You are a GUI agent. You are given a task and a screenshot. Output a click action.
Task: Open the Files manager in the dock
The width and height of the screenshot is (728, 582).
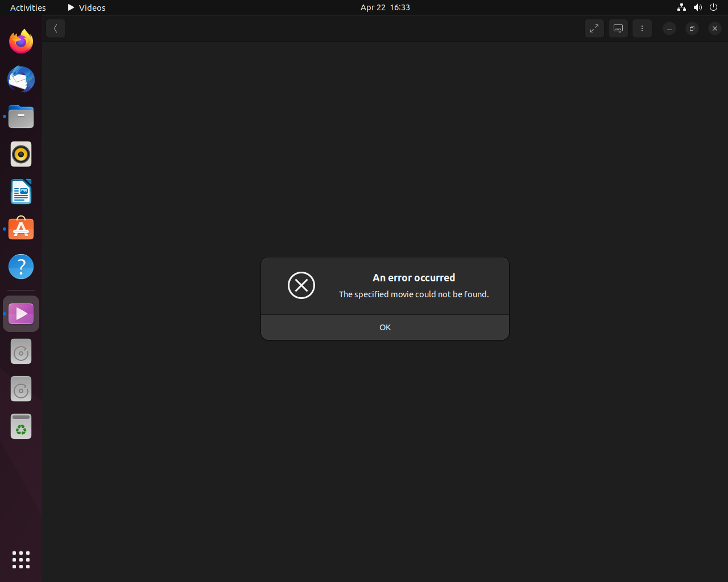[x=21, y=117]
